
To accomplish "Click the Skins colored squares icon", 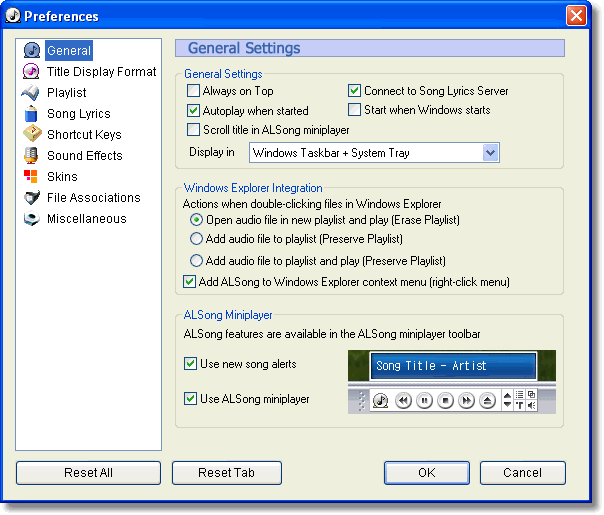I will click(x=30, y=176).
